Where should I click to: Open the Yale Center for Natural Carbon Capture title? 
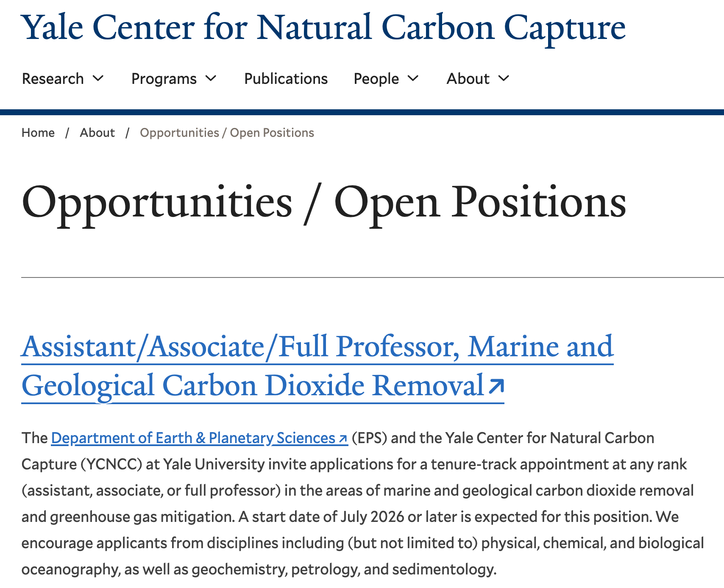coord(323,28)
